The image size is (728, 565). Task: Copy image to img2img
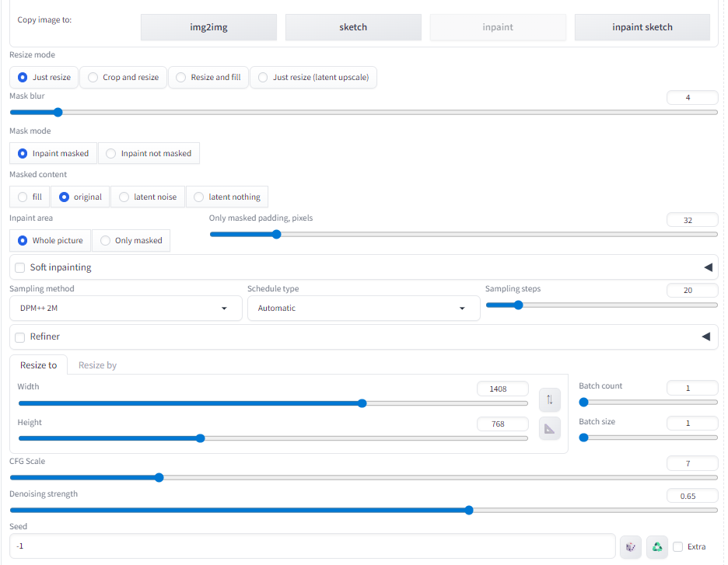point(208,27)
